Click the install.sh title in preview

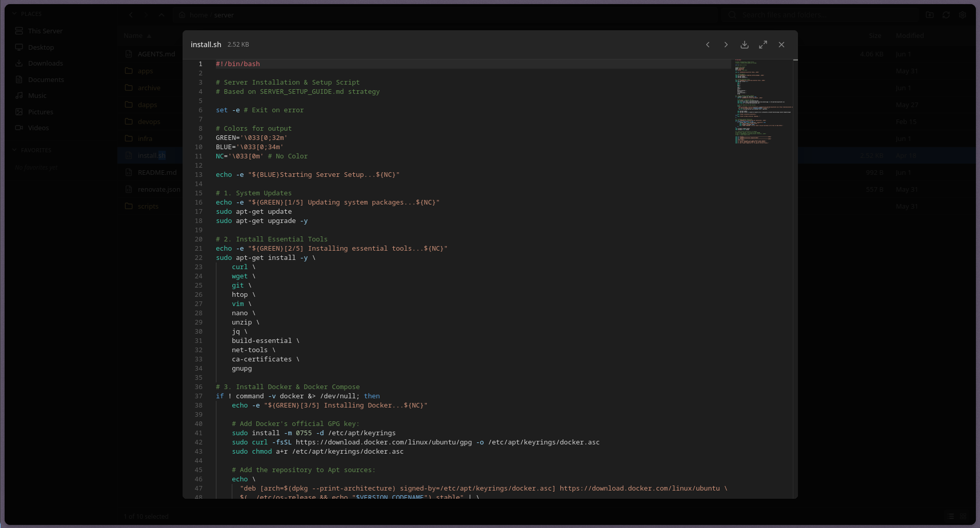point(206,45)
